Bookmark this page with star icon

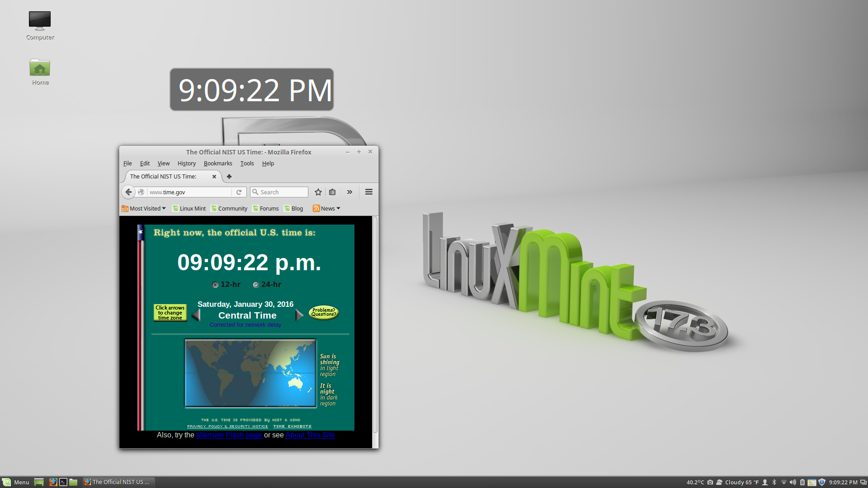point(318,192)
